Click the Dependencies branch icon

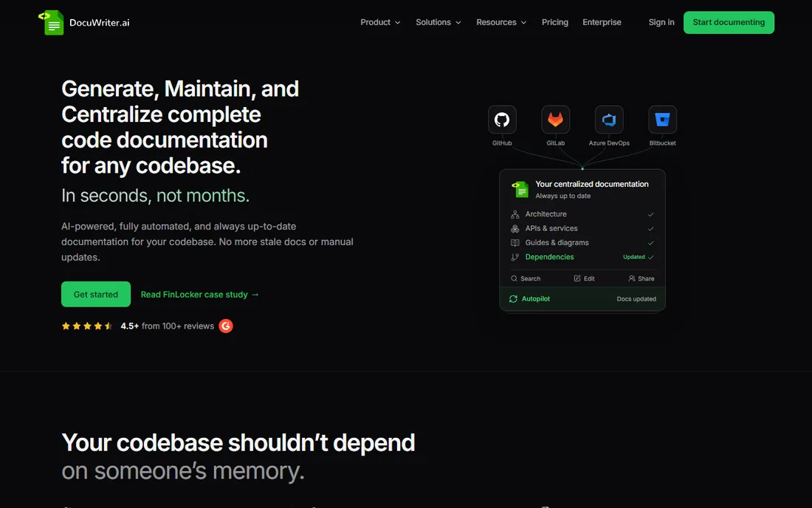(515, 257)
